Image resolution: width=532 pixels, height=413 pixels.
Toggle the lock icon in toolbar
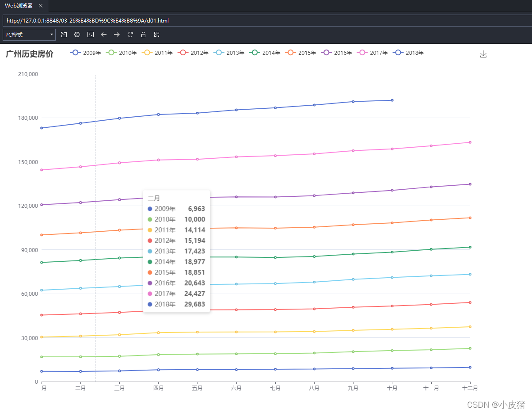point(143,34)
